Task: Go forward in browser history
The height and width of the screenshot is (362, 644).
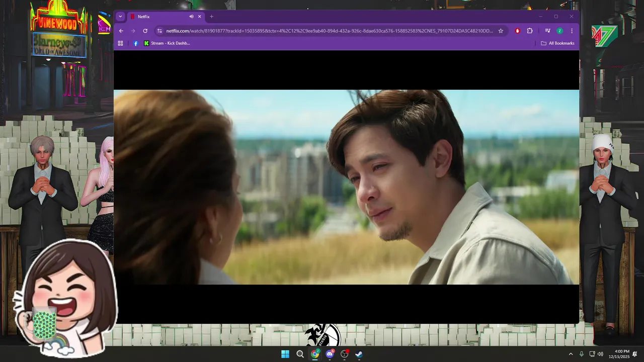Action: [x=133, y=31]
